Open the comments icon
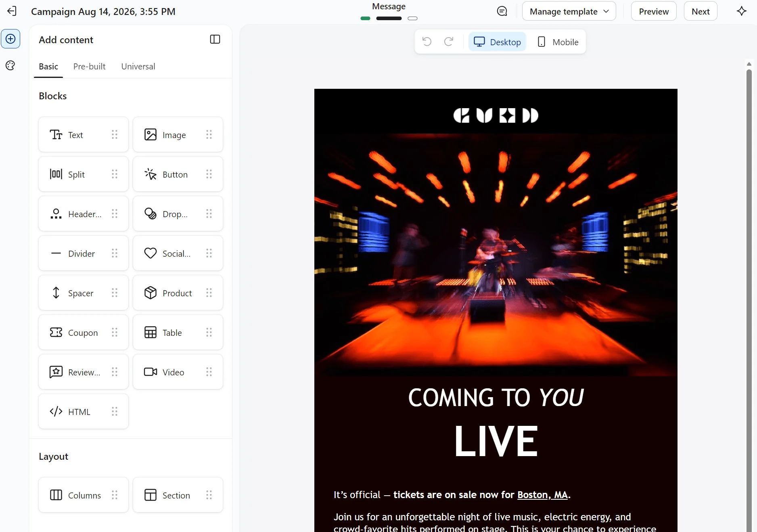 click(x=502, y=11)
